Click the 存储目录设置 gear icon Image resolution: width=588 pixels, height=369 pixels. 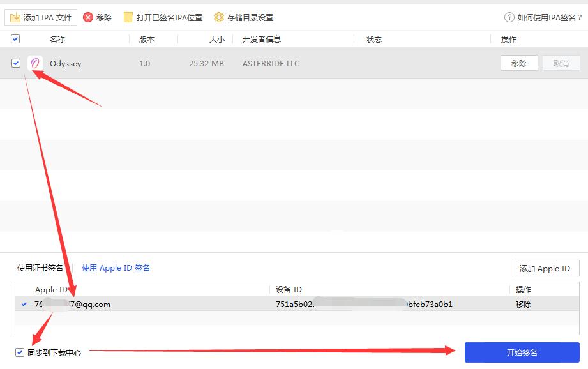(218, 17)
